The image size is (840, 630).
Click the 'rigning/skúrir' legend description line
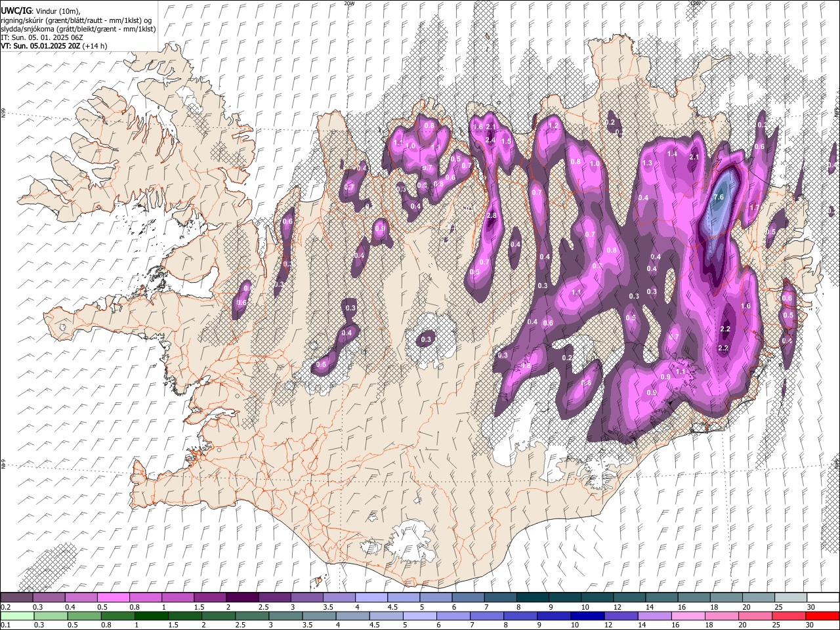tap(76, 20)
